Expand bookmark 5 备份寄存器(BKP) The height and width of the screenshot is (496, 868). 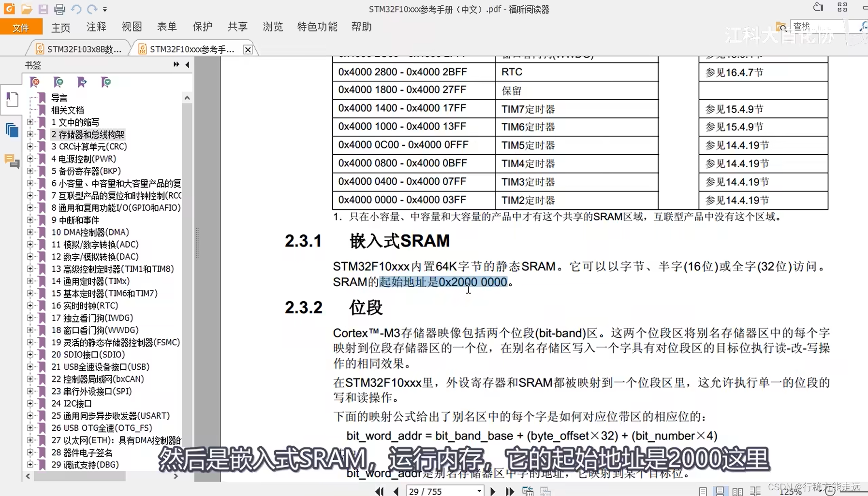tap(30, 171)
